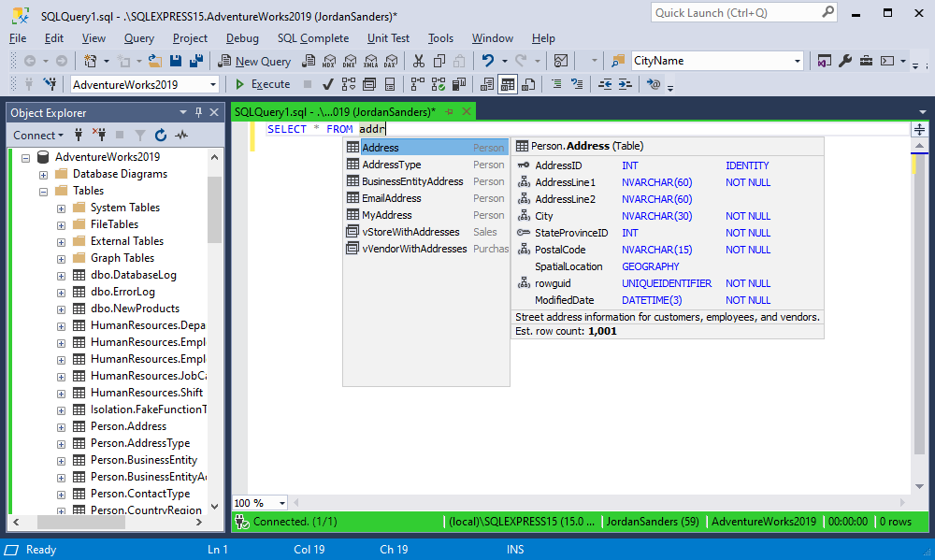This screenshot has width=935, height=560.
Task: Collapse the Tables folder
Action: 44,192
